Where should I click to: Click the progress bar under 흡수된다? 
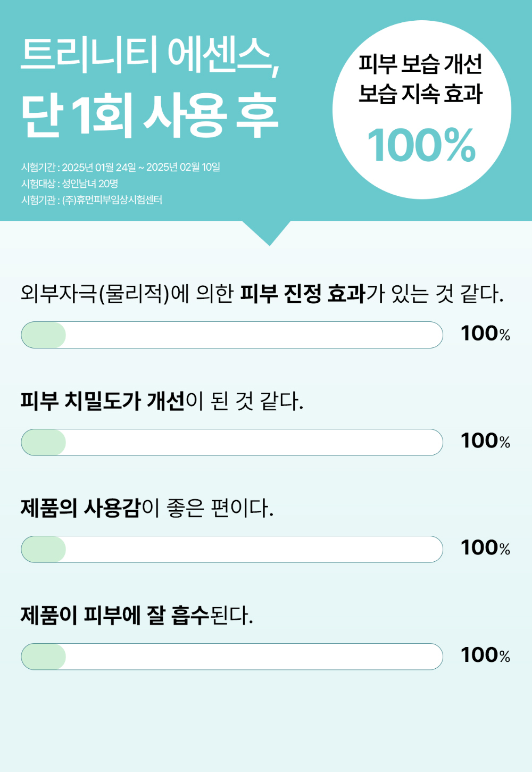[x=232, y=657]
